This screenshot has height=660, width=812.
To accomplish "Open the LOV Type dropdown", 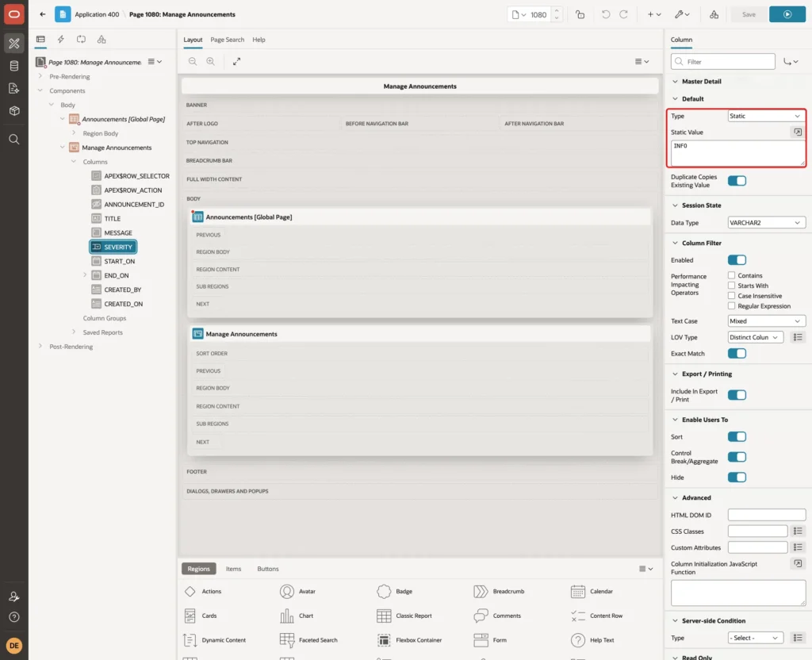I will click(755, 337).
